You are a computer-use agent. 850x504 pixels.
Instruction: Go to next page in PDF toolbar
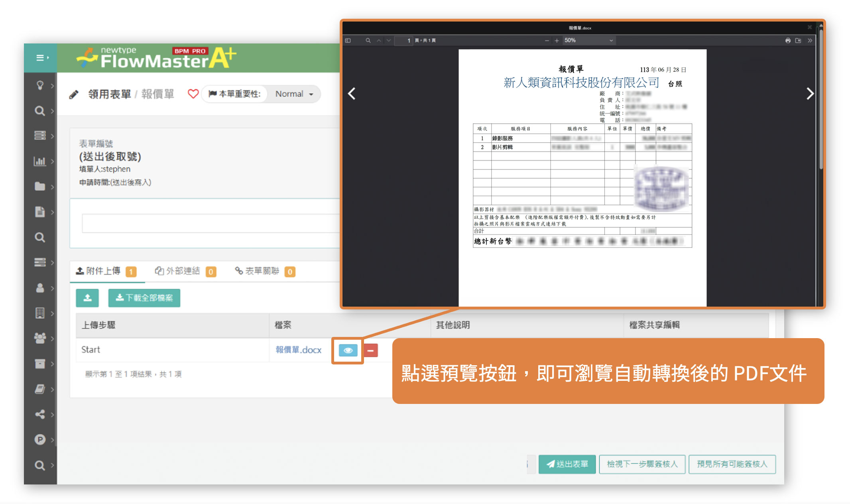coord(389,40)
